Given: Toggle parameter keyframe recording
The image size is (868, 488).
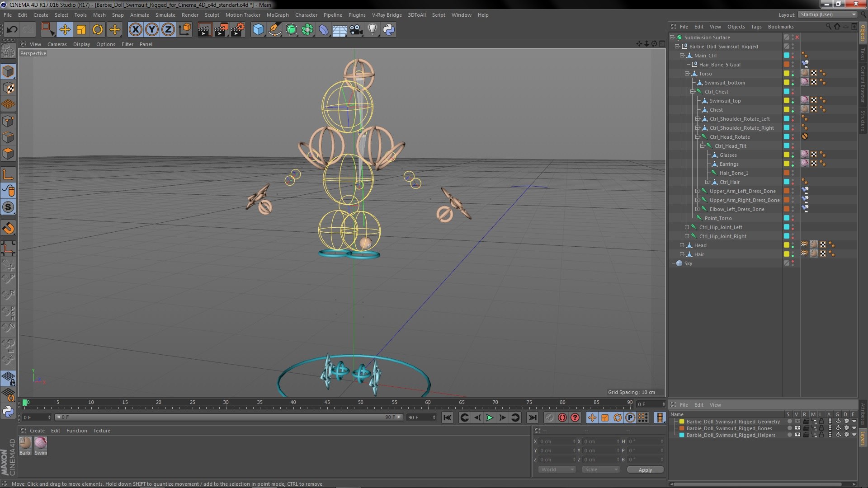Looking at the screenshot, I should [x=630, y=418].
